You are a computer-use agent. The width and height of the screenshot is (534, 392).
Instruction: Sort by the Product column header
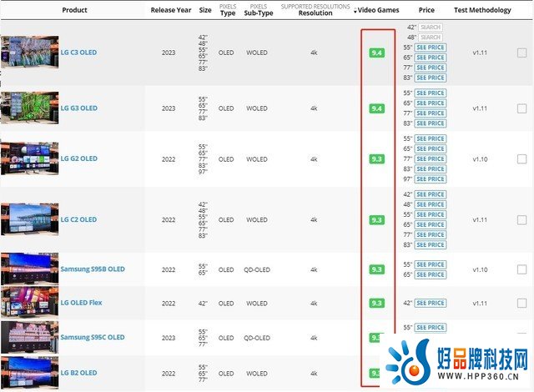click(x=74, y=10)
